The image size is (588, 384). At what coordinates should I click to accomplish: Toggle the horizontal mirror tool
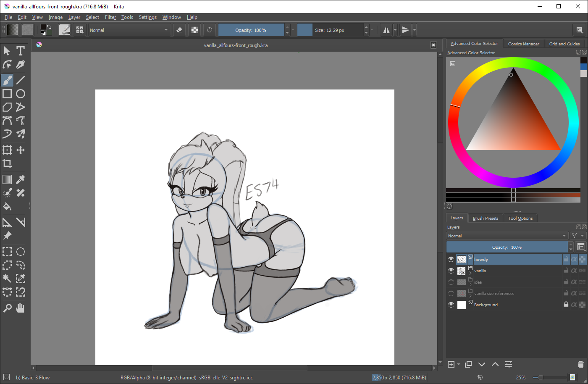pos(386,30)
